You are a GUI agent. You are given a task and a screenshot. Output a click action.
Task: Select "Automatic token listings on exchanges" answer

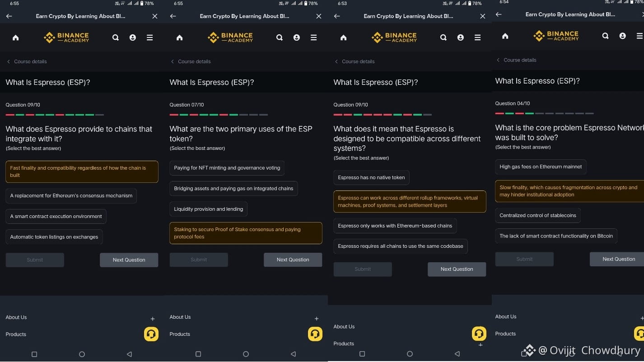pos(54,237)
